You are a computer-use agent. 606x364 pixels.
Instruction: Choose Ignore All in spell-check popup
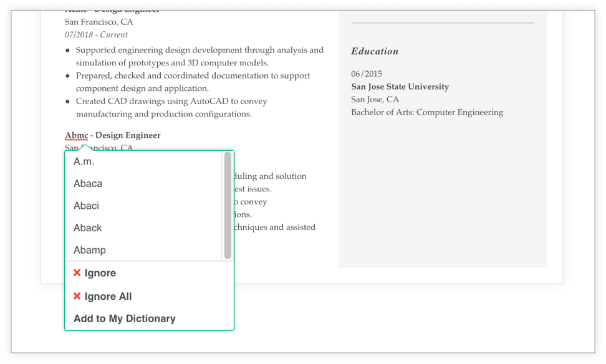pyautogui.click(x=108, y=297)
